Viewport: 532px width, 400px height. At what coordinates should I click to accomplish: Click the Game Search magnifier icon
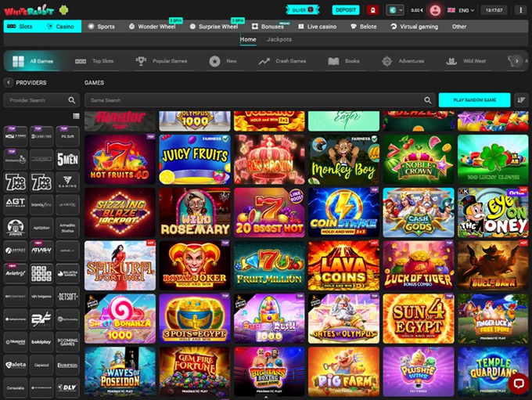coord(428,100)
